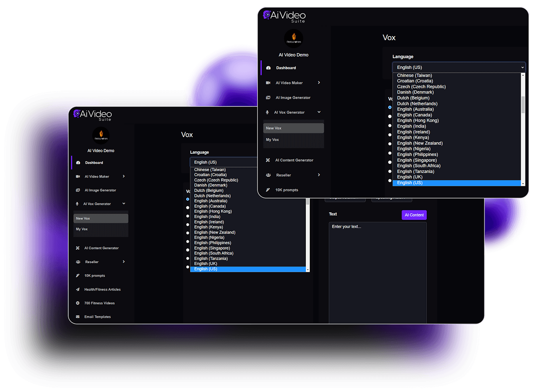Open Language dropdown in back window

[x=224, y=162]
